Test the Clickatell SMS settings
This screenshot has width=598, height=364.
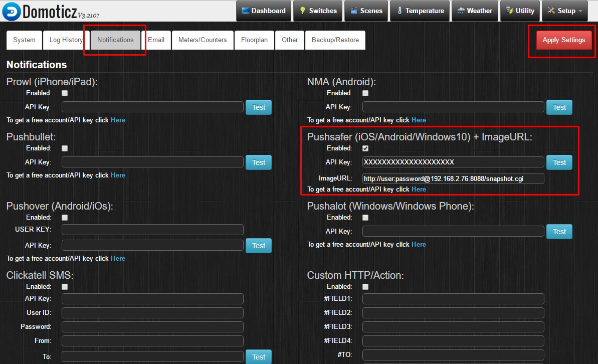pos(259,357)
